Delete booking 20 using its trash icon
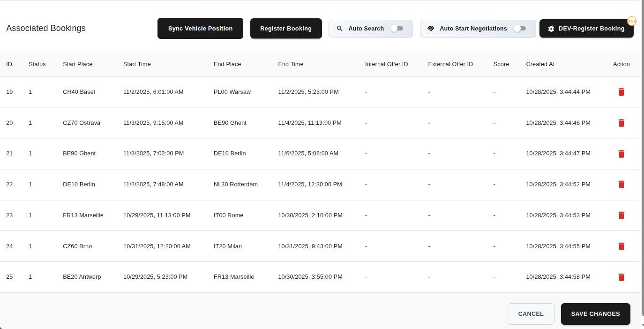Viewport: 644px width, 329px height. click(621, 122)
